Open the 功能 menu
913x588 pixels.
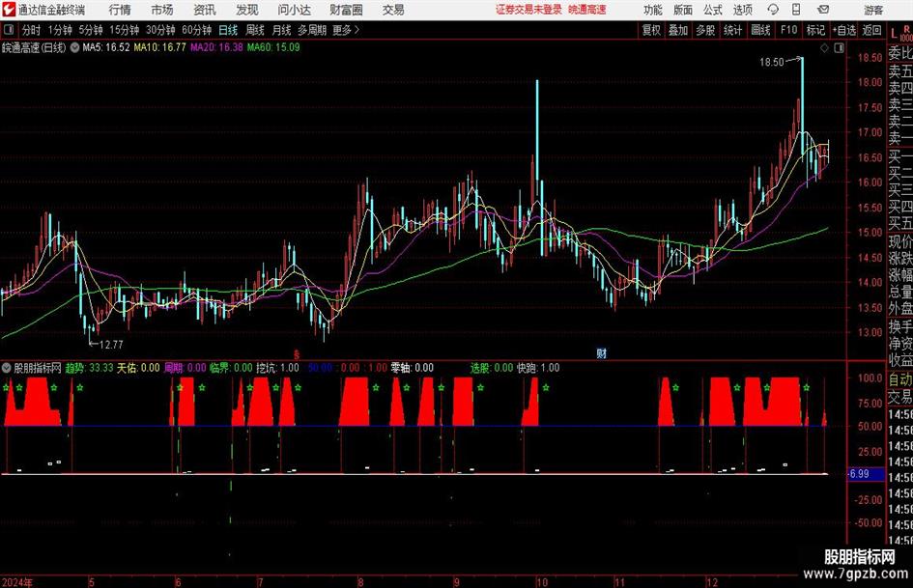pyautogui.click(x=653, y=10)
